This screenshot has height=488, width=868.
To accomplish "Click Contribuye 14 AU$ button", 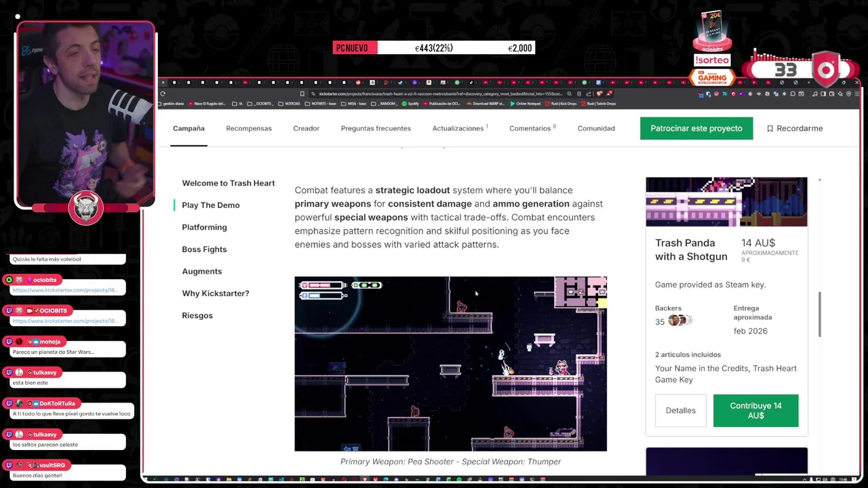I will pyautogui.click(x=755, y=410).
